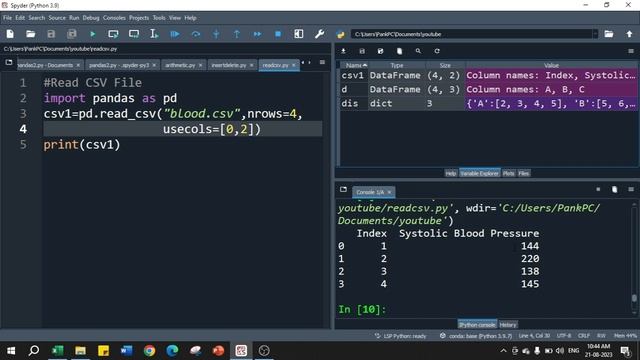Open Variable Explorer options hamburger menu
Viewport: 640px width, 360px height.
pos(631,51)
